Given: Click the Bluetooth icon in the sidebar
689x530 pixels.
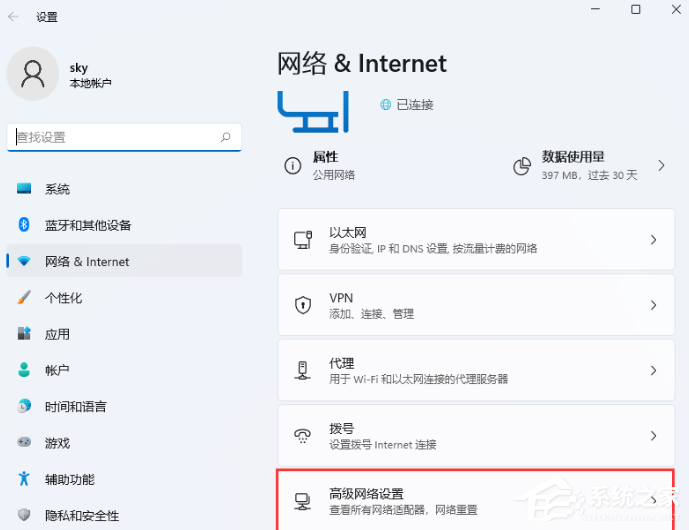Looking at the screenshot, I should point(24,225).
